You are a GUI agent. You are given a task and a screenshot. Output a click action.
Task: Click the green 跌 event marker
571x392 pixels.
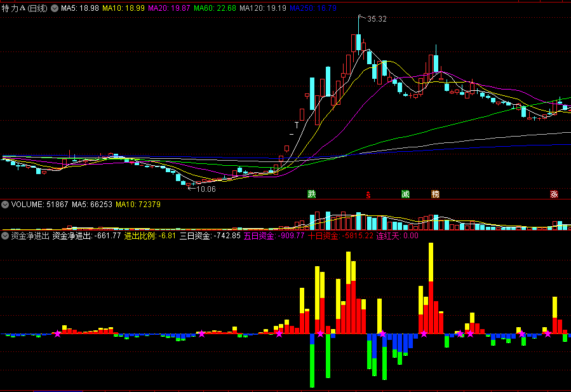click(x=312, y=194)
